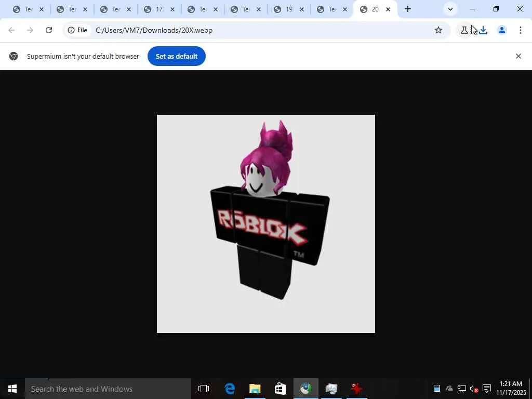532x399 pixels.
Task: Click the Supermium logo in notification bar
Action: pyautogui.click(x=14, y=56)
